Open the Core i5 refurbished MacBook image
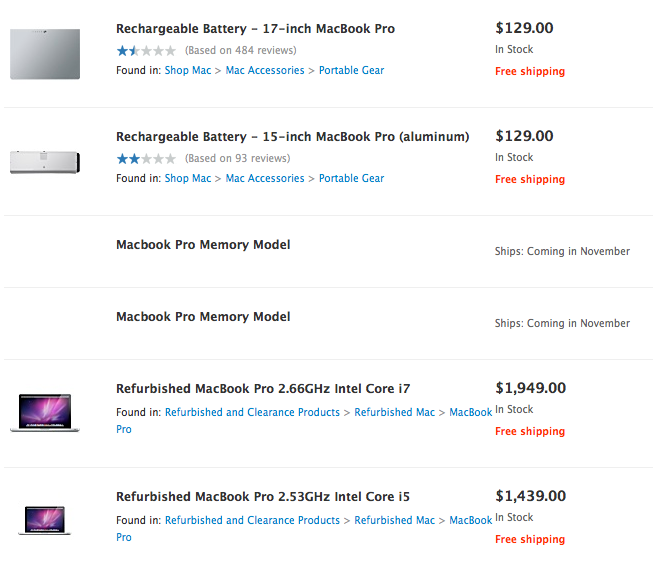The width and height of the screenshot is (653, 575). click(45, 520)
